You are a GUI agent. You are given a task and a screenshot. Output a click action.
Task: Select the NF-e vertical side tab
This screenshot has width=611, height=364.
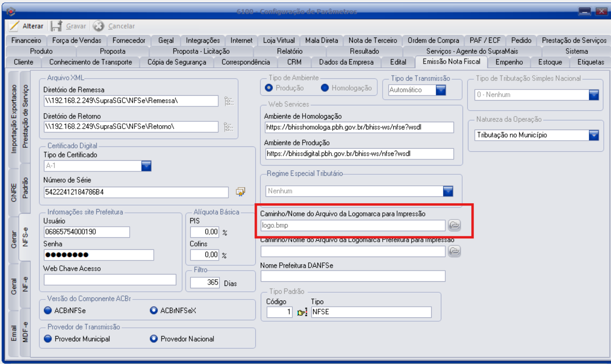pyautogui.click(x=25, y=286)
